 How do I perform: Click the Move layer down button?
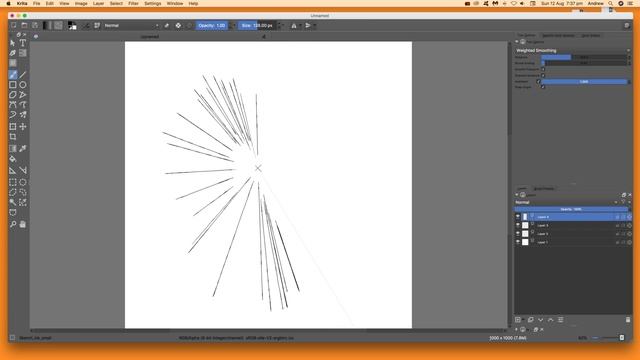pos(540,320)
